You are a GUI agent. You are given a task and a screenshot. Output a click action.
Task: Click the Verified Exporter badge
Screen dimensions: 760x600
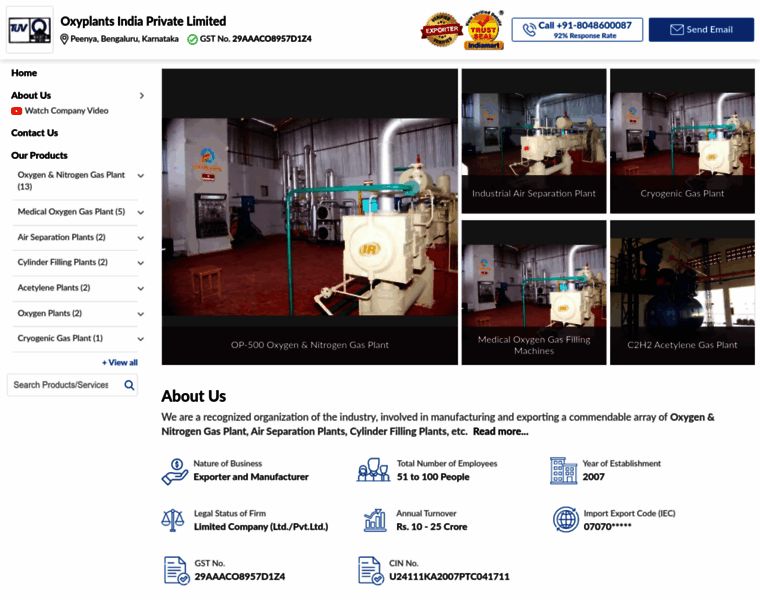pyautogui.click(x=441, y=30)
